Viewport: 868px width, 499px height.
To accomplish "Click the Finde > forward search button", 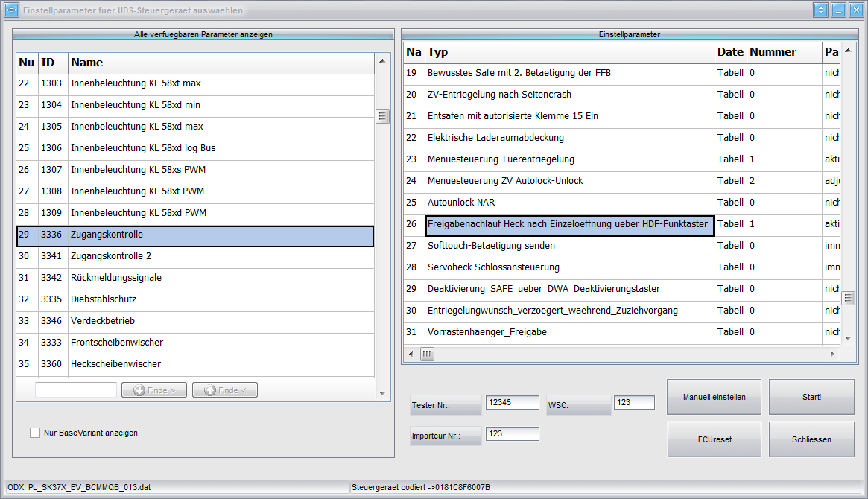I will coord(154,390).
